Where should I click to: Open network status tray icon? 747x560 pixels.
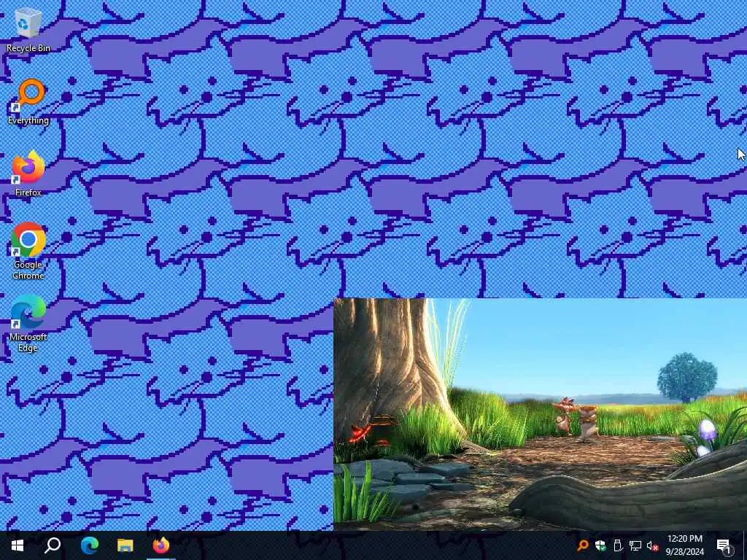(x=635, y=545)
